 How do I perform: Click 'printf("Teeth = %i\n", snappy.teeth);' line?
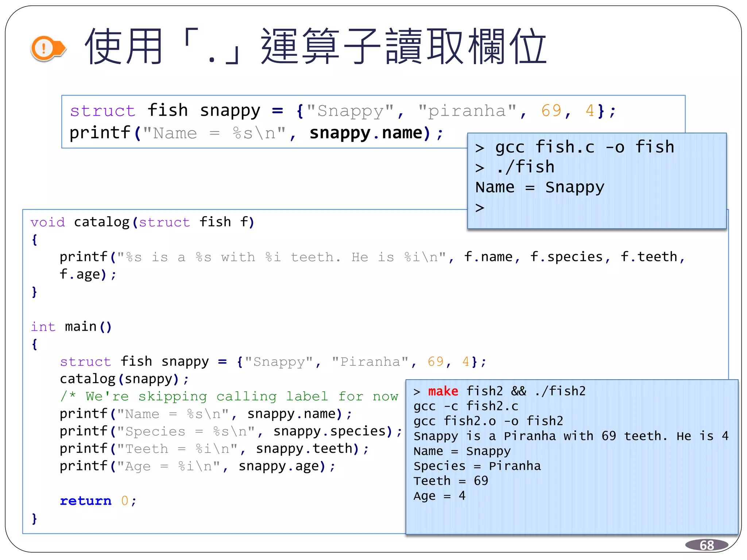[x=214, y=449]
